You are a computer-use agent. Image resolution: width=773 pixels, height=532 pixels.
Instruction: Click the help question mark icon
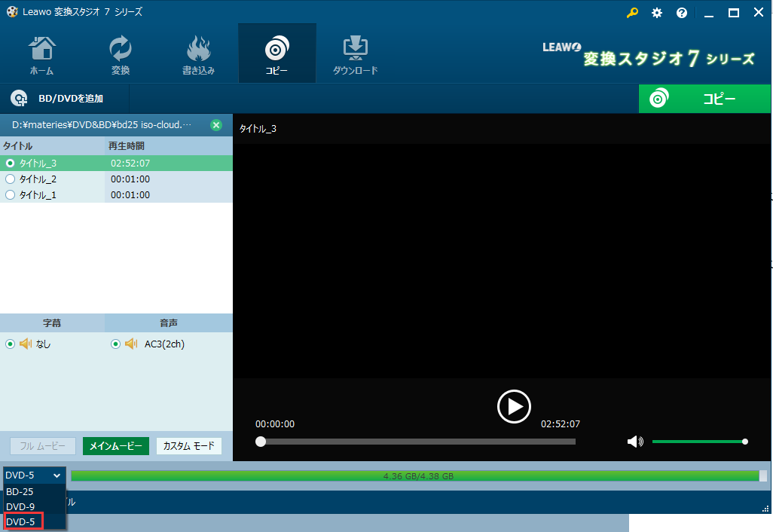coord(682,12)
